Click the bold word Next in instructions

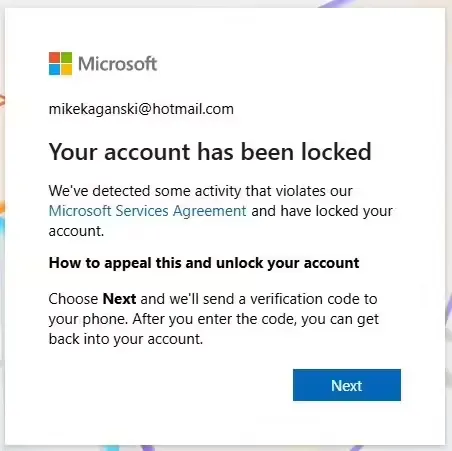(119, 299)
